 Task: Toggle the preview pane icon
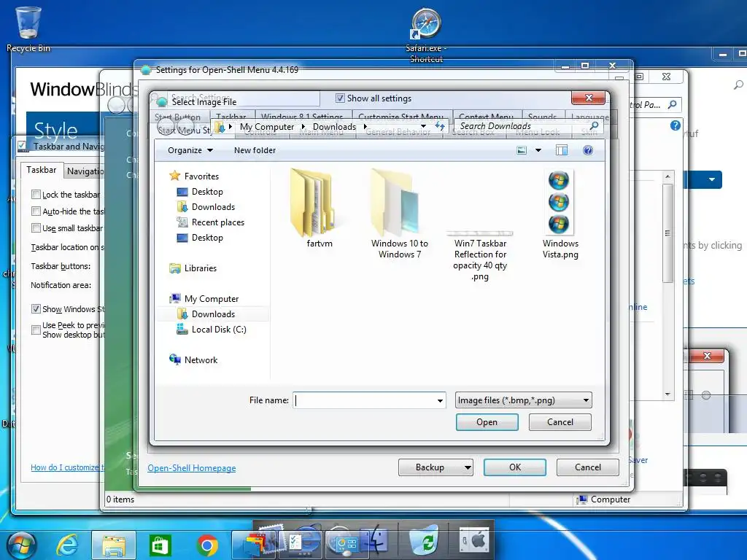562,150
